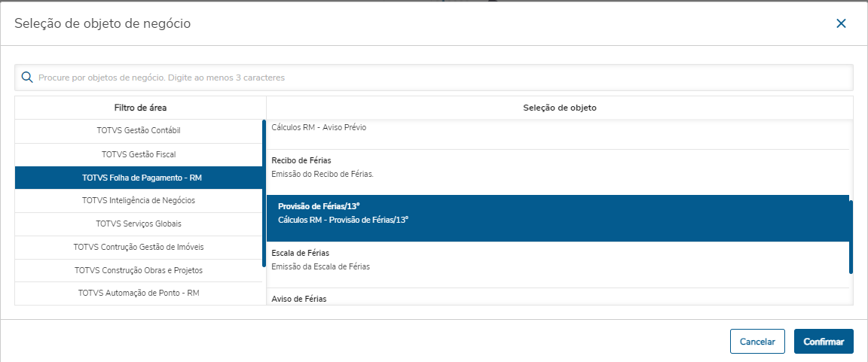Image resolution: width=868 pixels, height=362 pixels.
Task: Type in the business object search field
Action: (437, 78)
